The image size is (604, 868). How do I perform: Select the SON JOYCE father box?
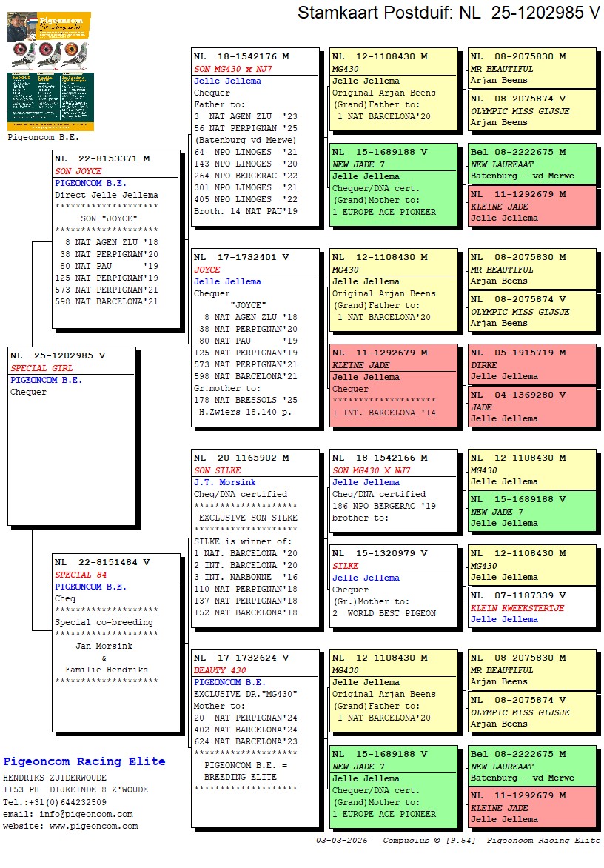coord(116,238)
